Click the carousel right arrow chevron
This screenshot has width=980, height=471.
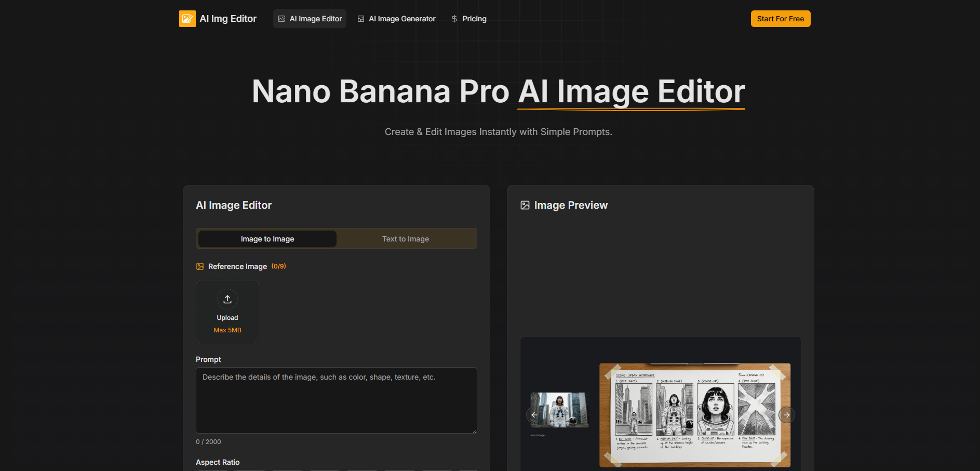(x=787, y=414)
